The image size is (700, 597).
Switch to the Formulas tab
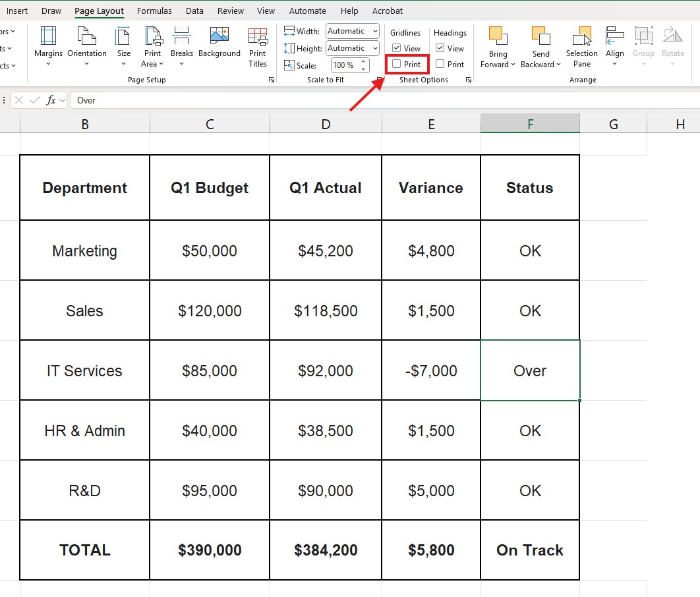tap(154, 11)
